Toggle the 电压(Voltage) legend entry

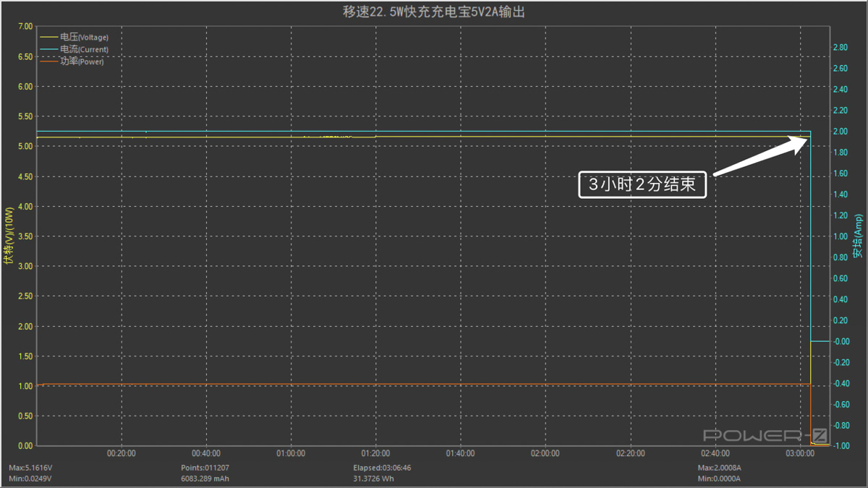[84, 37]
